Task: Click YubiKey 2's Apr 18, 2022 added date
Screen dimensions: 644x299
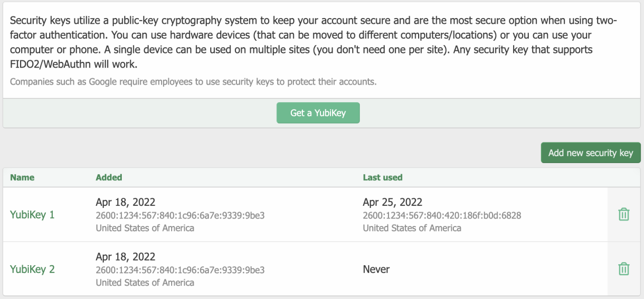Action: tap(125, 257)
